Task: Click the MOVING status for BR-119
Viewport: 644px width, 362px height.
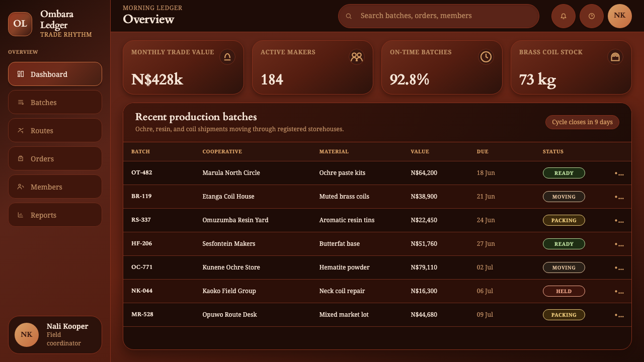Action: [x=563, y=197]
